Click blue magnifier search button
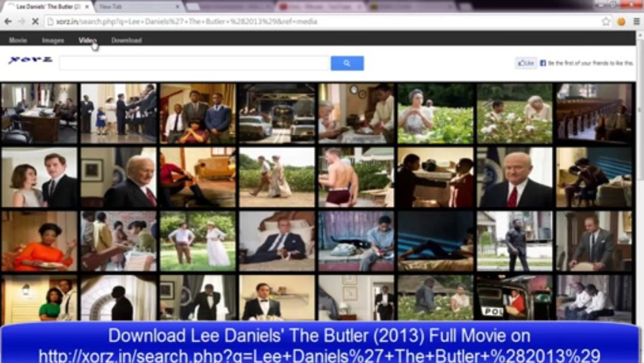 point(347,63)
